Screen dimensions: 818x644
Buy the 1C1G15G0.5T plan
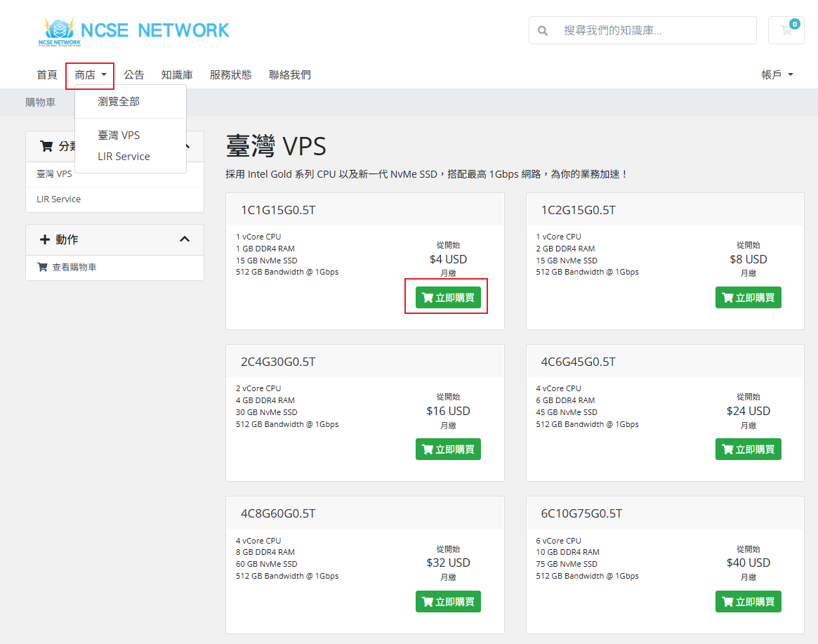click(x=447, y=298)
